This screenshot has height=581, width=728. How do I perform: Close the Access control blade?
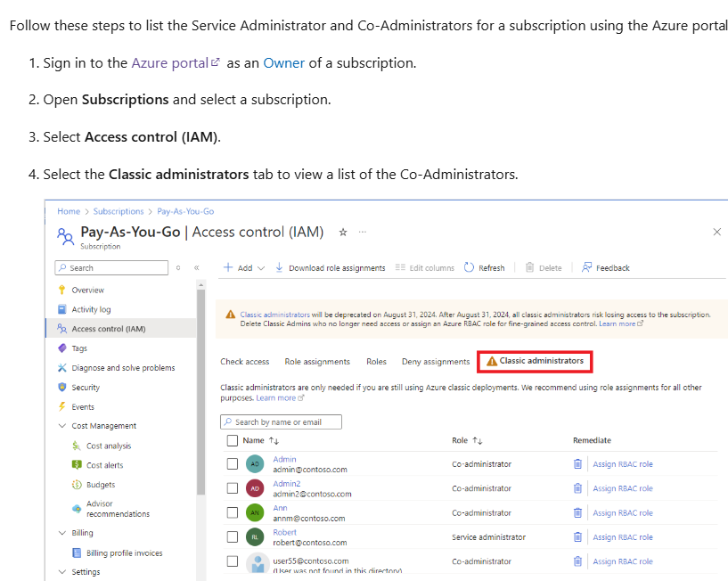(716, 232)
